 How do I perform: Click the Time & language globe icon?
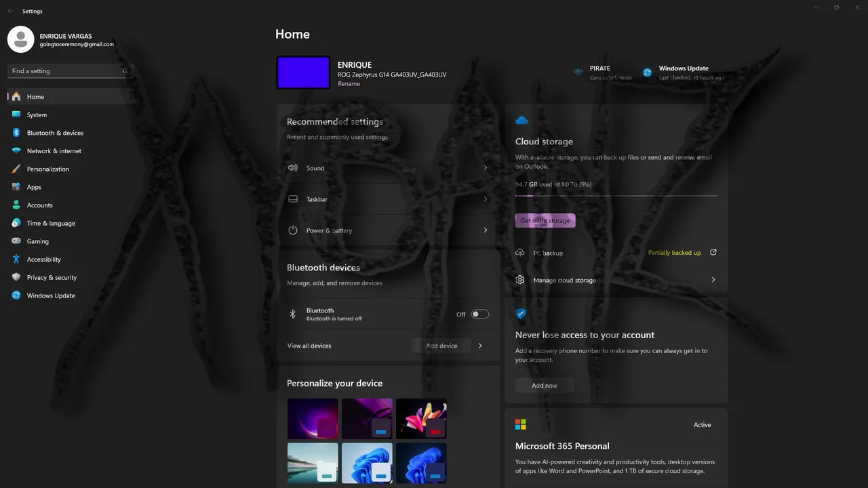16,223
